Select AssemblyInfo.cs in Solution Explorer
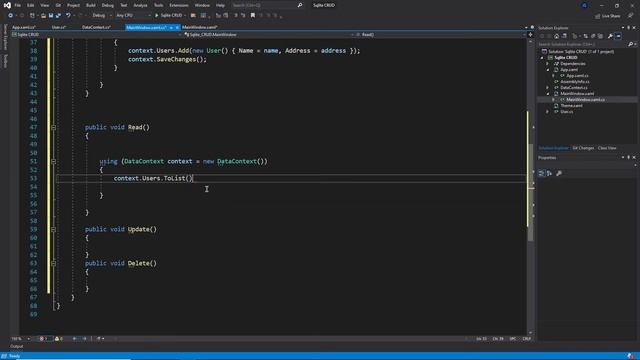Image resolution: width=640 pixels, height=360 pixels. coord(575,82)
